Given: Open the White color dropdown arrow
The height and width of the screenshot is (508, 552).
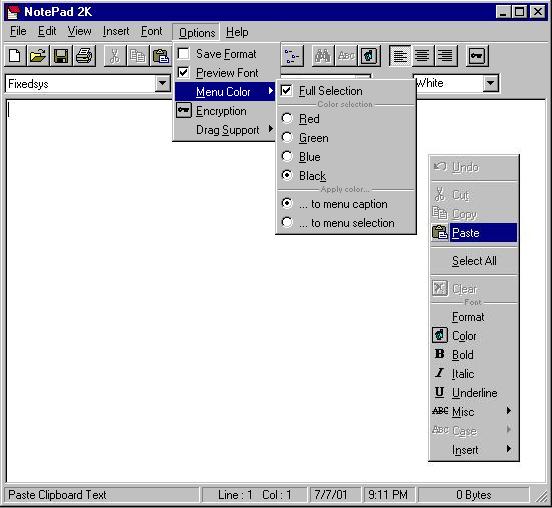Looking at the screenshot, I should tap(491, 83).
